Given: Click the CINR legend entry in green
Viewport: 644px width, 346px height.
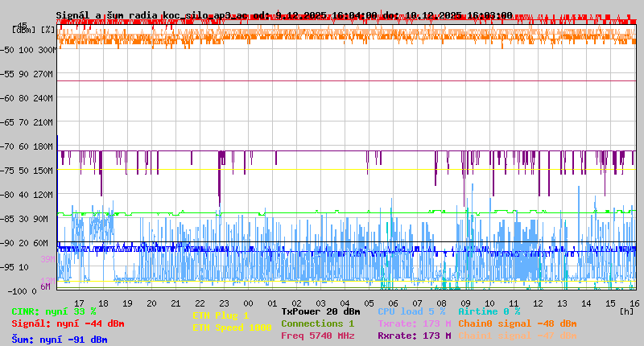Looking at the screenshot, I should point(53,311).
